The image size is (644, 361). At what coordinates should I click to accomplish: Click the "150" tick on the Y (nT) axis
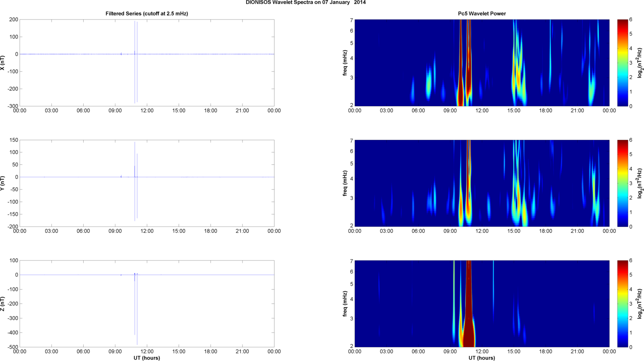point(14,140)
